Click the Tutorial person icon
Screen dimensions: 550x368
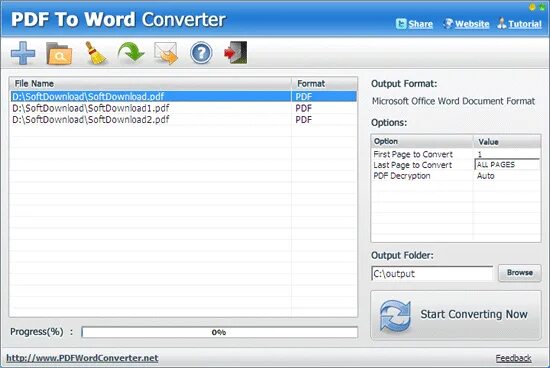(x=502, y=24)
